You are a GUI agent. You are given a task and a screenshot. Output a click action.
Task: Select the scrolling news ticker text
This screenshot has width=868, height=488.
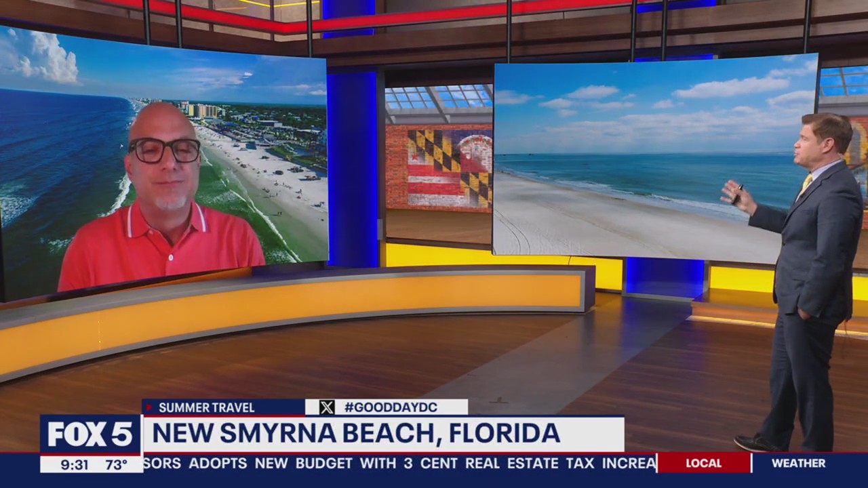coord(393,464)
